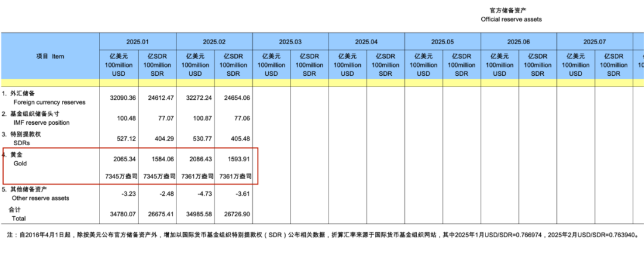
Task: Select the 2025.03 month header
Action: 290,42
